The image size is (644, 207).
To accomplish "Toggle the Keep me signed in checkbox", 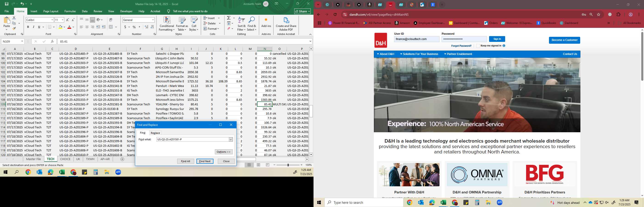I will click(478, 46).
